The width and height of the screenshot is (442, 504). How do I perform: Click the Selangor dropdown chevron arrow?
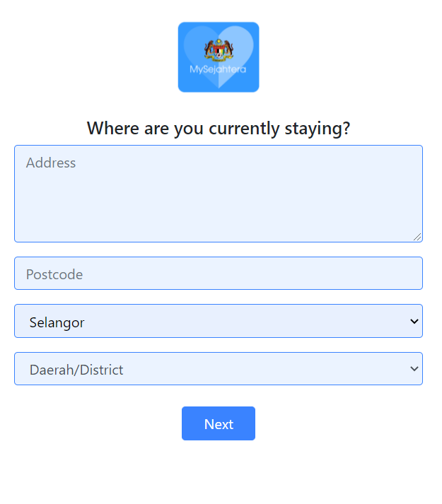pos(414,322)
